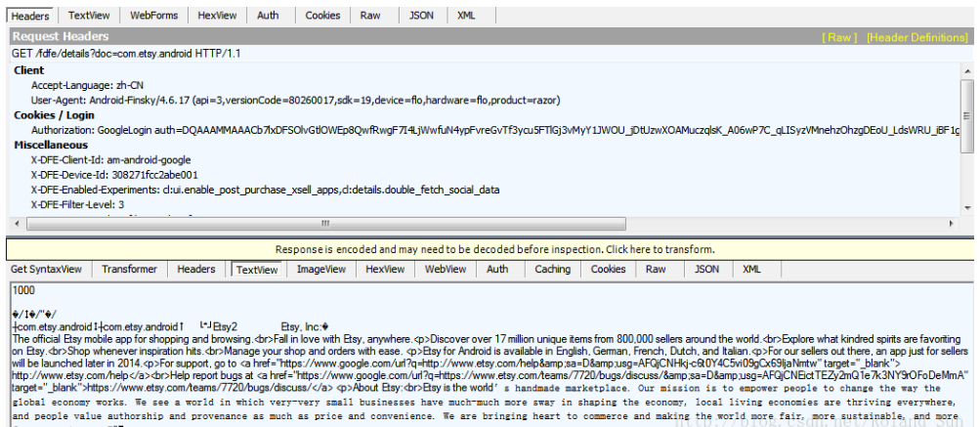Click the 'Etsy, Inc' text in response body
980x427 pixels.
[x=301, y=326]
